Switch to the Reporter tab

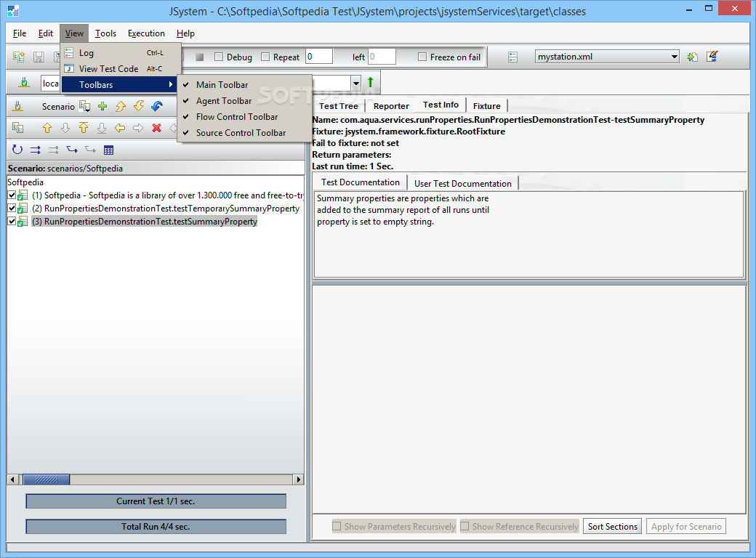(391, 106)
